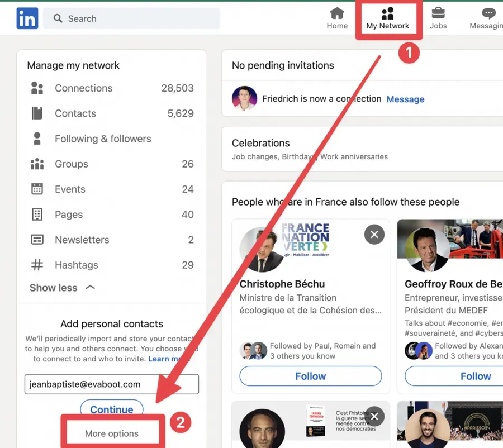The image size is (503, 448).
Task: Click Message next to Friedrich
Action: click(x=405, y=99)
